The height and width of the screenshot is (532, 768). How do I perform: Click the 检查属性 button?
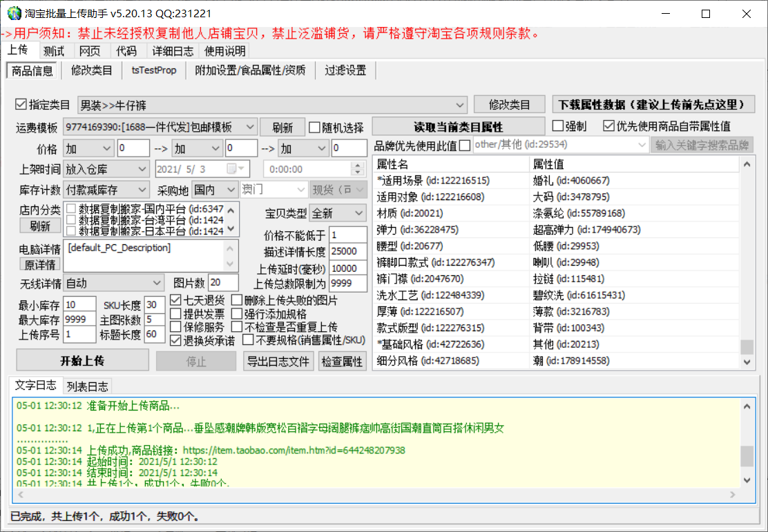coord(342,361)
